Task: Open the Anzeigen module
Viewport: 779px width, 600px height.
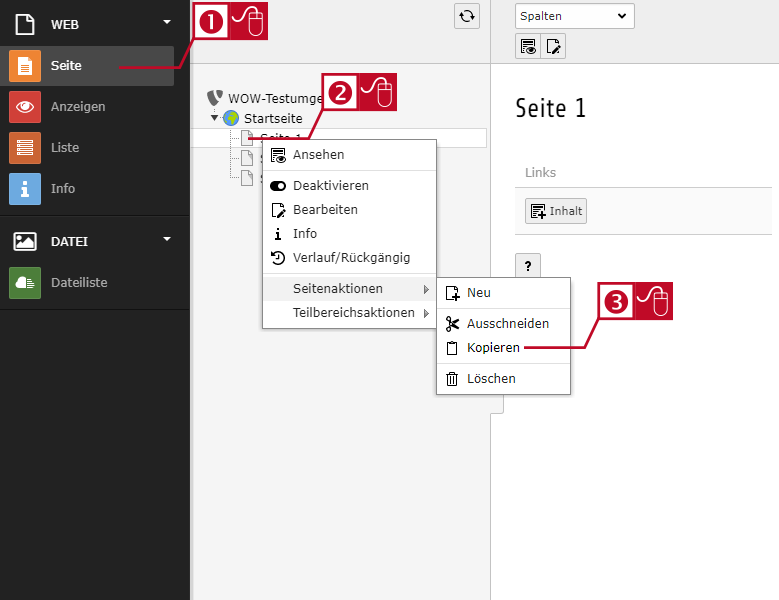Action: [x=87, y=107]
